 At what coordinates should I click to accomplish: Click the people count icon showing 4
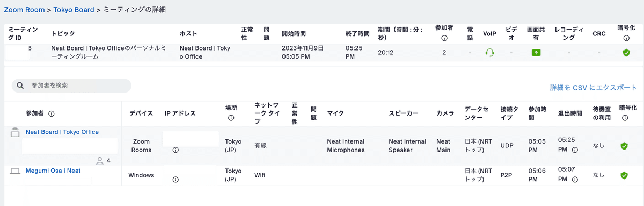tap(100, 160)
